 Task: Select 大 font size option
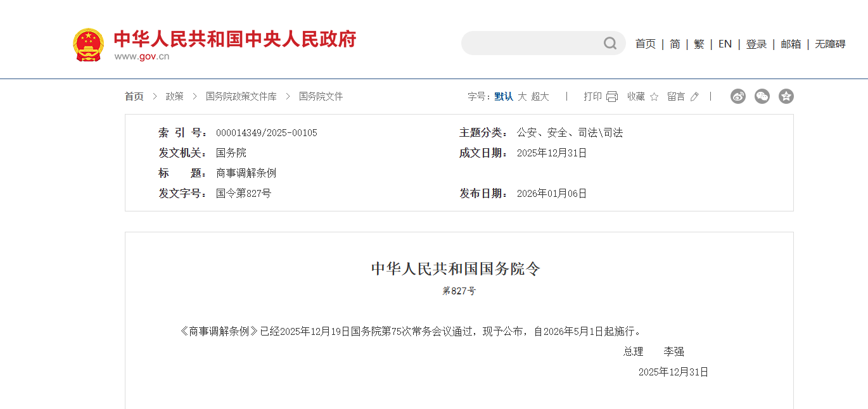[x=523, y=96]
